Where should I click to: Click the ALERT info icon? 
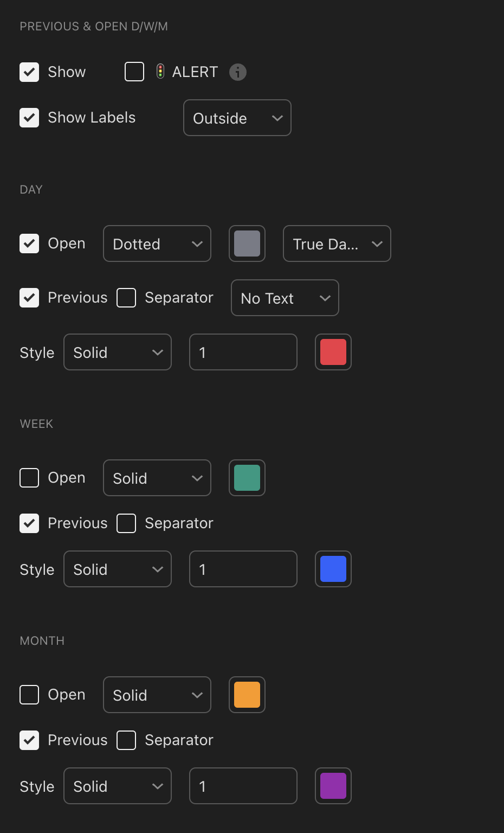(238, 72)
